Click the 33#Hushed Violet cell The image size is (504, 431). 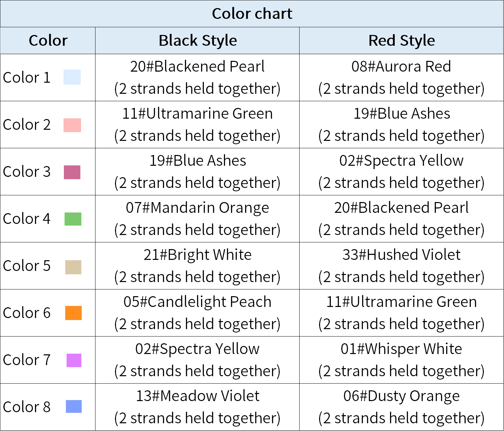click(401, 266)
